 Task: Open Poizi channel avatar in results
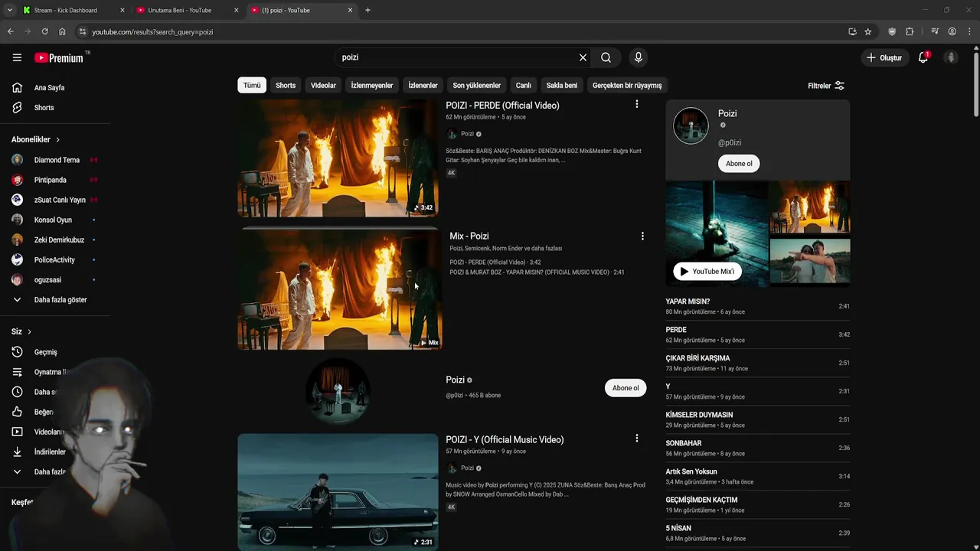coord(338,391)
